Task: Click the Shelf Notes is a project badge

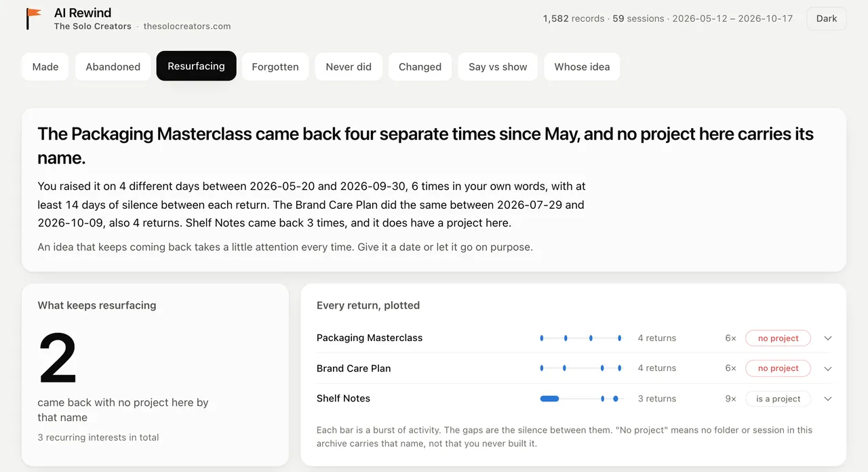Action: coord(778,399)
